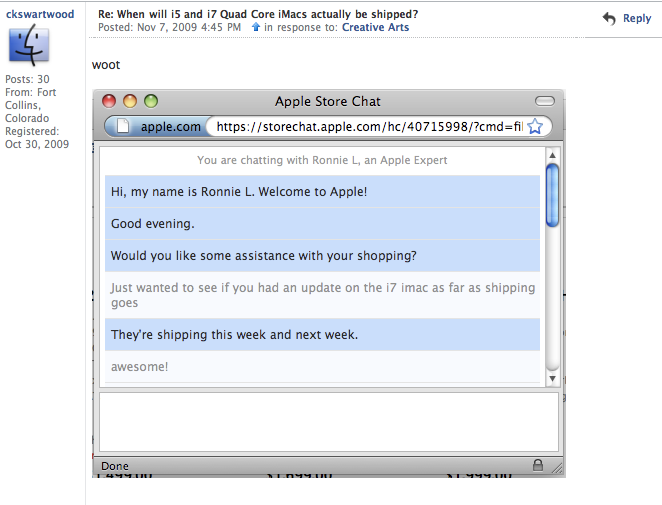Click the 'Posts: 30' user info text

click(x=27, y=79)
